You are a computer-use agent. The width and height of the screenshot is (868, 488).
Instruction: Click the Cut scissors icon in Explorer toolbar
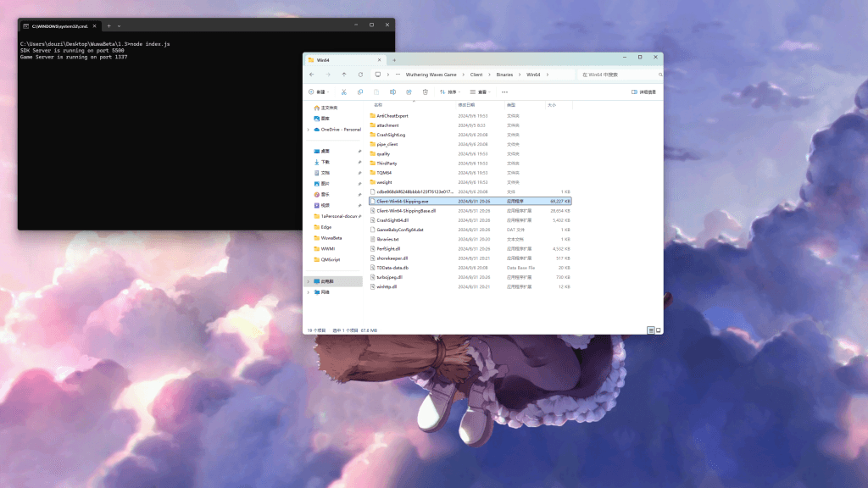(343, 91)
